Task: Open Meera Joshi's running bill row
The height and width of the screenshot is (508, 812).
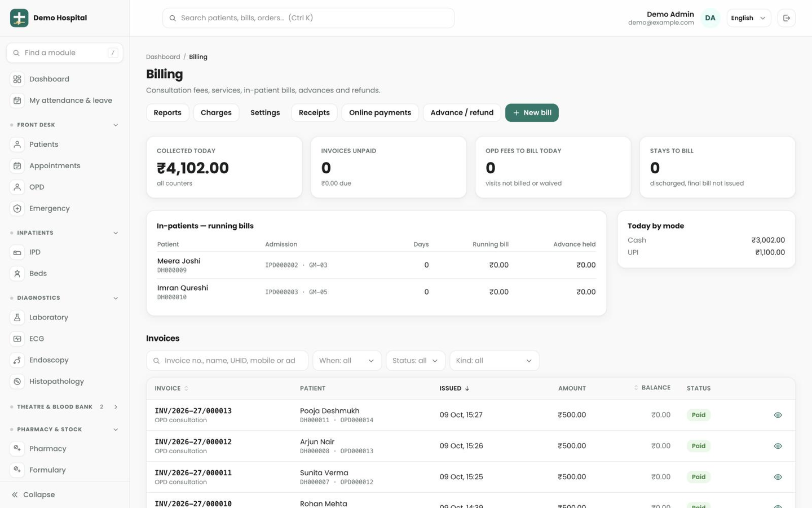Action: click(376, 265)
